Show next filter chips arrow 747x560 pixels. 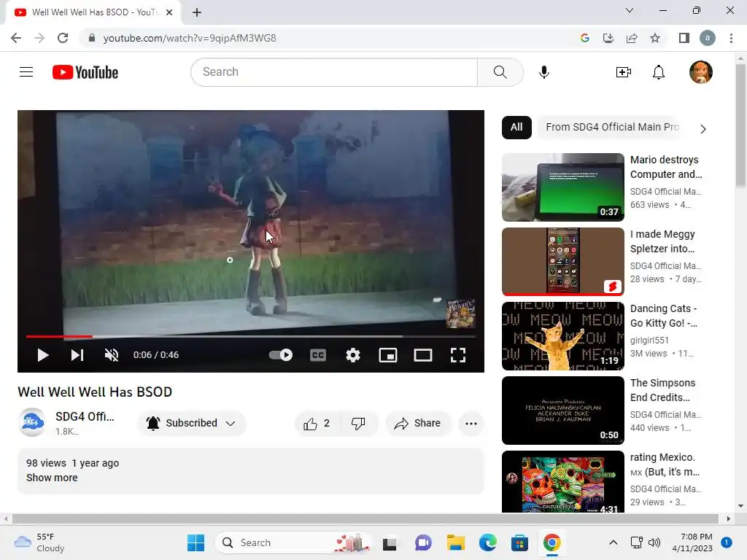(703, 128)
